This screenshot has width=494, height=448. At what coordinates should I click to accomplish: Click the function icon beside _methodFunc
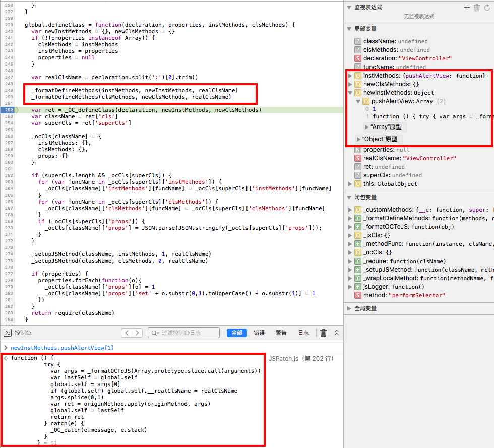click(x=357, y=244)
